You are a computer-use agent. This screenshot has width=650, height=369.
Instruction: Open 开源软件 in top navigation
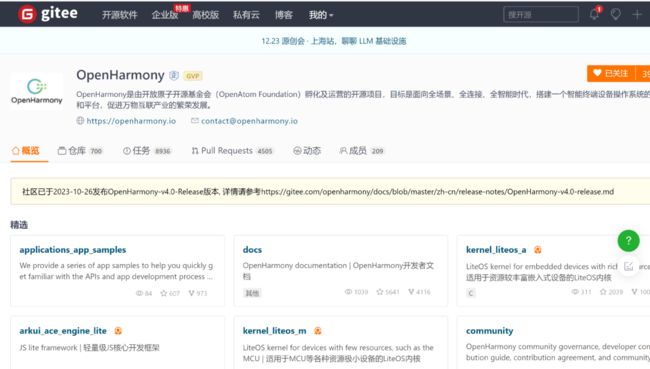pos(119,15)
